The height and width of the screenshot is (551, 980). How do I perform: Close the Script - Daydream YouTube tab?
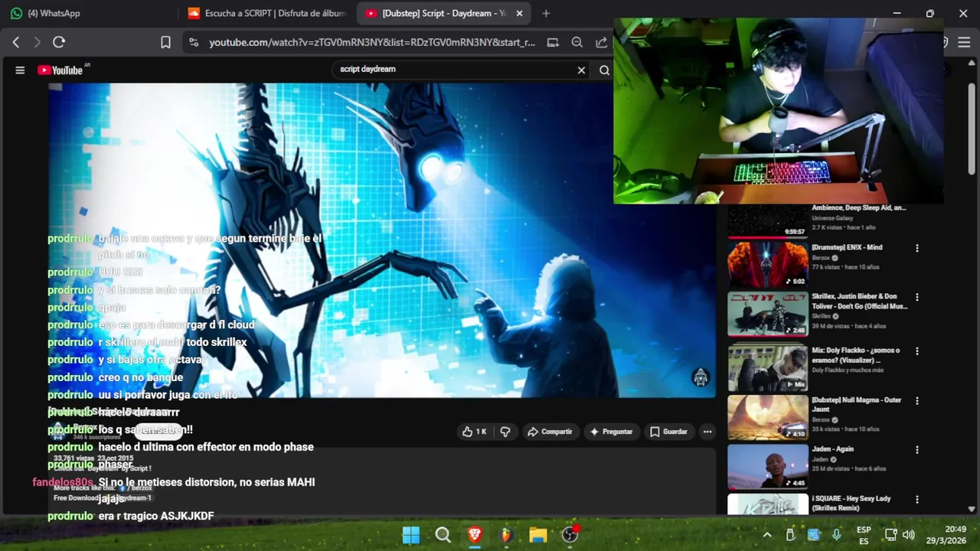click(519, 13)
